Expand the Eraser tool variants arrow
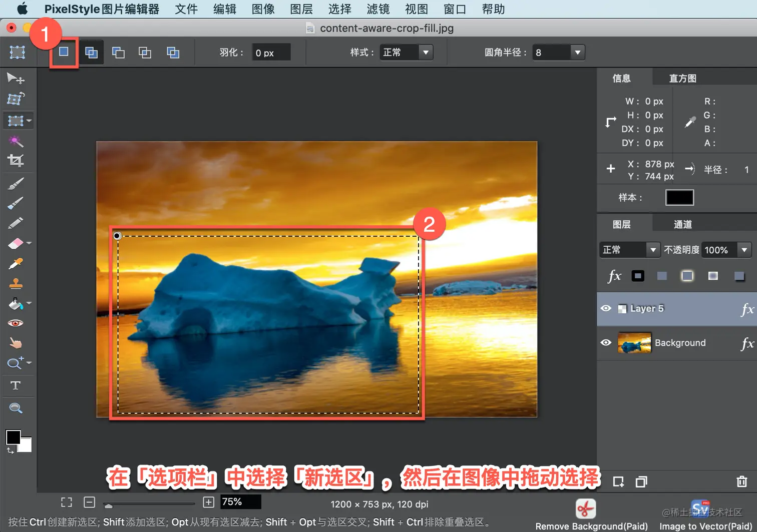The image size is (757, 532). pyautogui.click(x=29, y=243)
